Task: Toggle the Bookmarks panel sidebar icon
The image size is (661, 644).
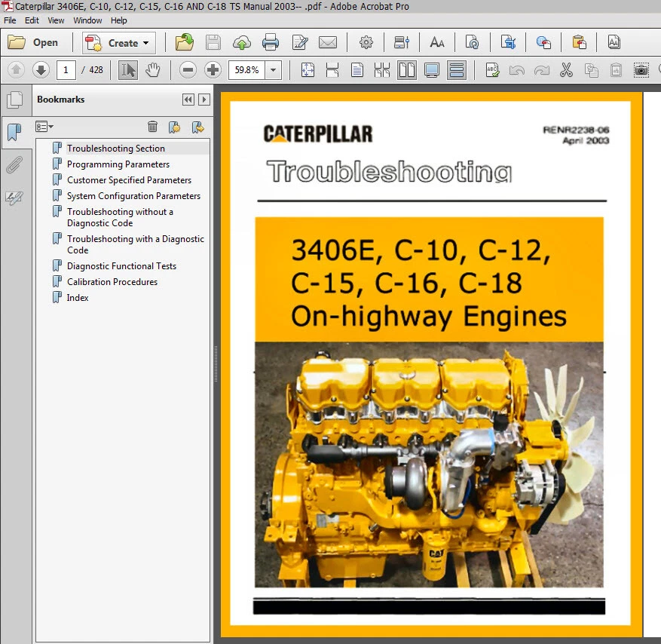Action: pyautogui.click(x=15, y=132)
